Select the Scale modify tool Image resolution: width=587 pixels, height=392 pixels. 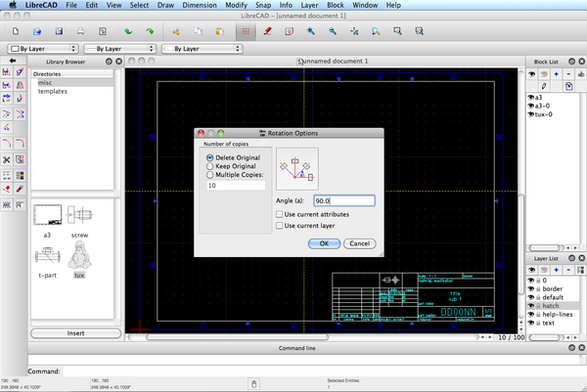point(7,85)
